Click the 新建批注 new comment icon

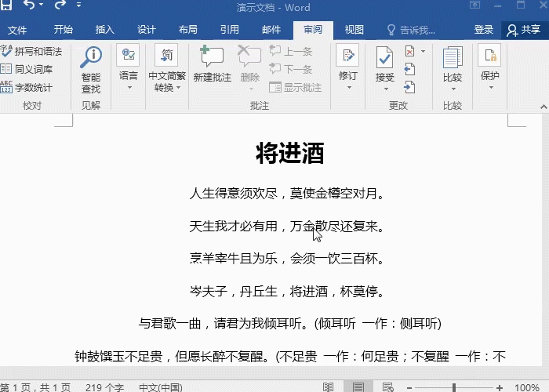[x=212, y=56]
